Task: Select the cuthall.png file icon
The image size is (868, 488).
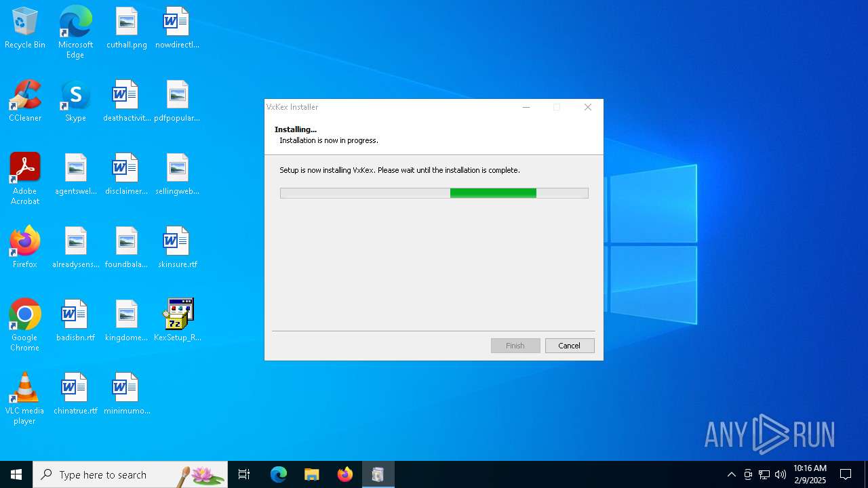Action: (126, 28)
